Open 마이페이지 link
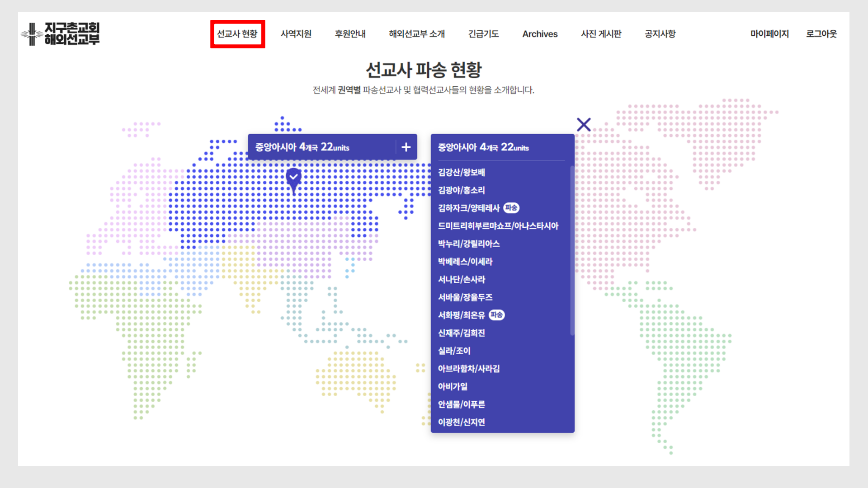868x488 pixels. tap(769, 34)
